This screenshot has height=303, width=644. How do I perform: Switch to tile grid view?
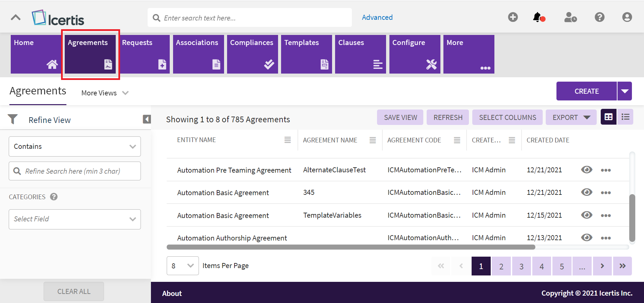(608, 117)
